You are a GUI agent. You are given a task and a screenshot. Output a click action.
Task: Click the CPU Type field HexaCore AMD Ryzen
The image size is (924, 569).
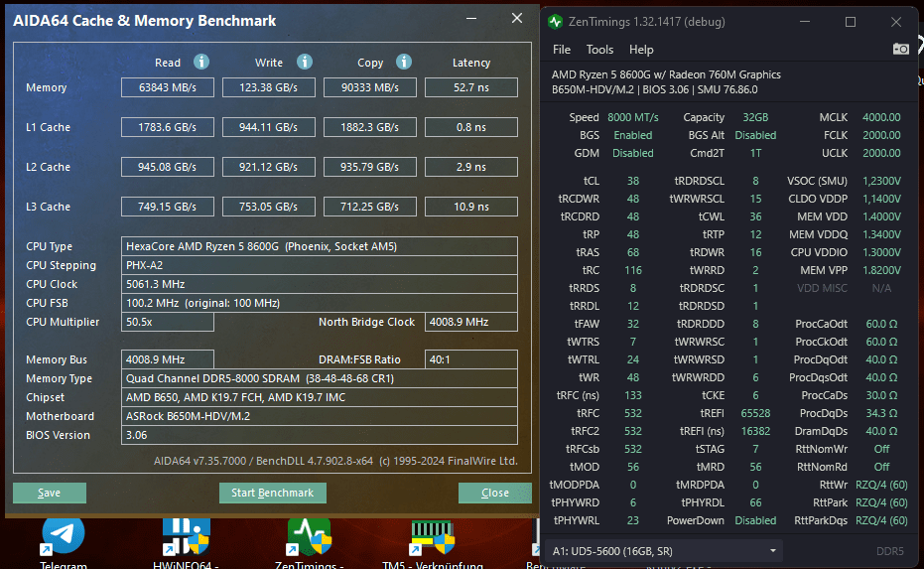coord(320,246)
